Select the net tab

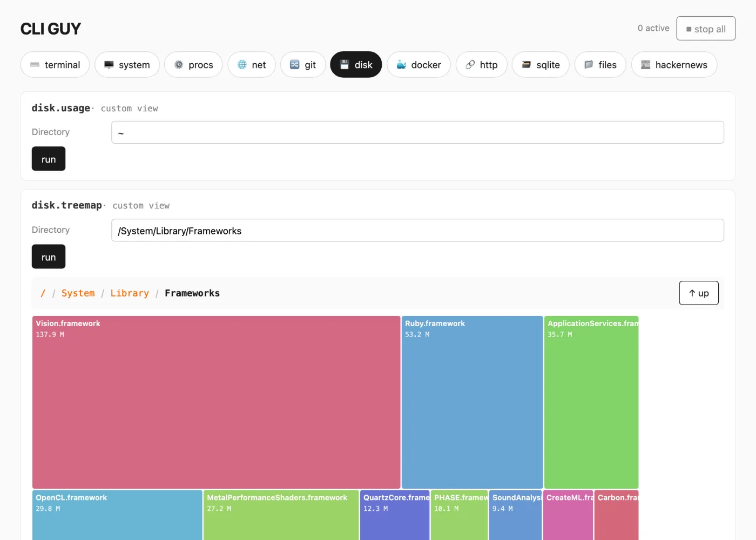252,65
